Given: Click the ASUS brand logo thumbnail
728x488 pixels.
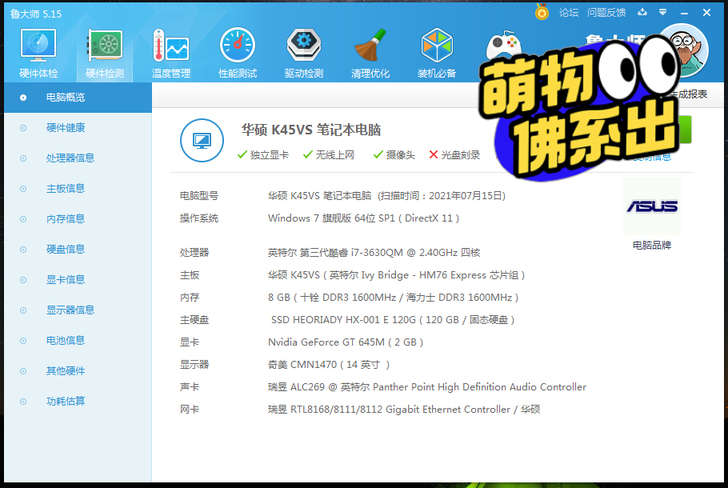Looking at the screenshot, I should click(652, 206).
